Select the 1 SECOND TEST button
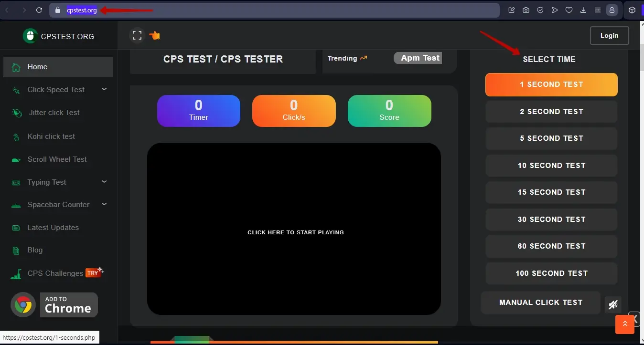 tap(551, 84)
